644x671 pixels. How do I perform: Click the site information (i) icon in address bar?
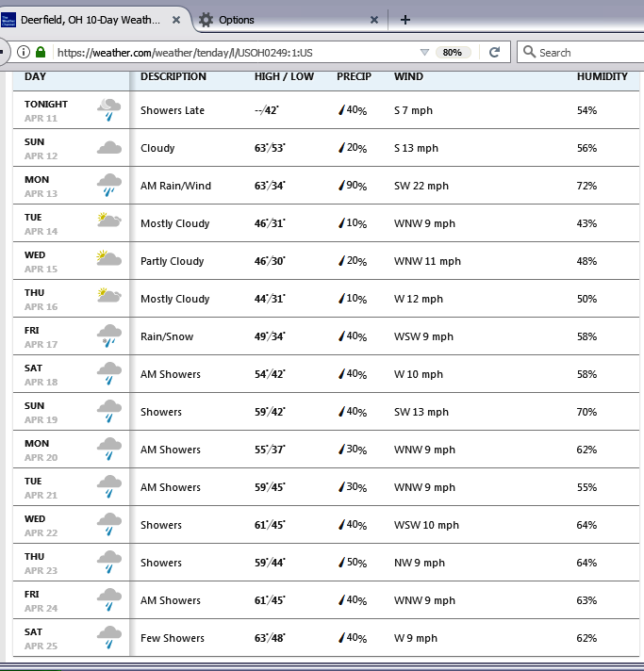[24, 52]
